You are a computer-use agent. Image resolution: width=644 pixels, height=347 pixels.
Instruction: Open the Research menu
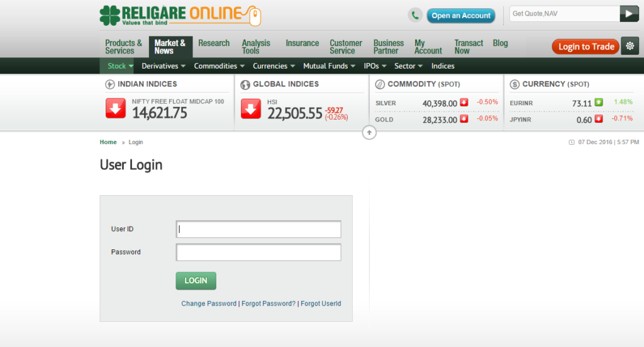coord(214,43)
